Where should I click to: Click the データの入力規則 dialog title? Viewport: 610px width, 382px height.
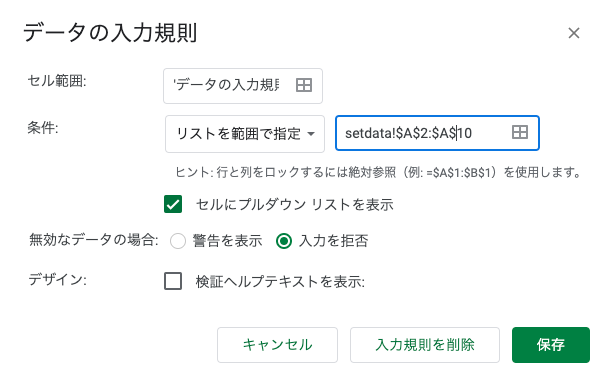[x=110, y=32]
